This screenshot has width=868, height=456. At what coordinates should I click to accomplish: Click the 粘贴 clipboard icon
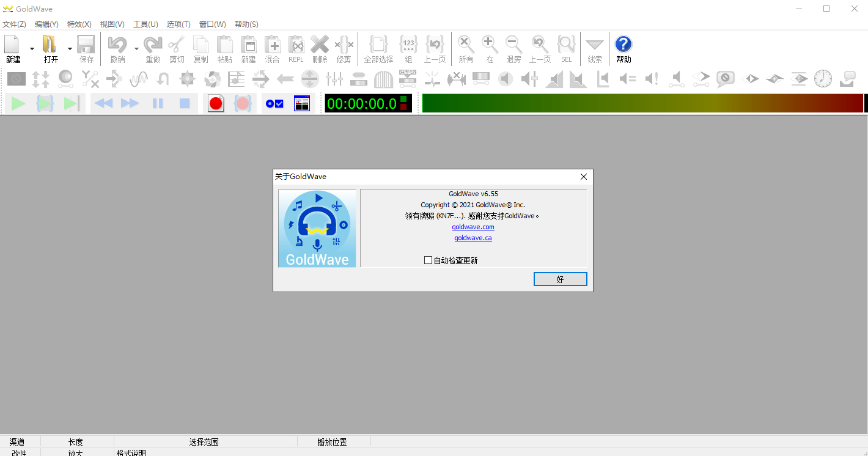[x=224, y=44]
